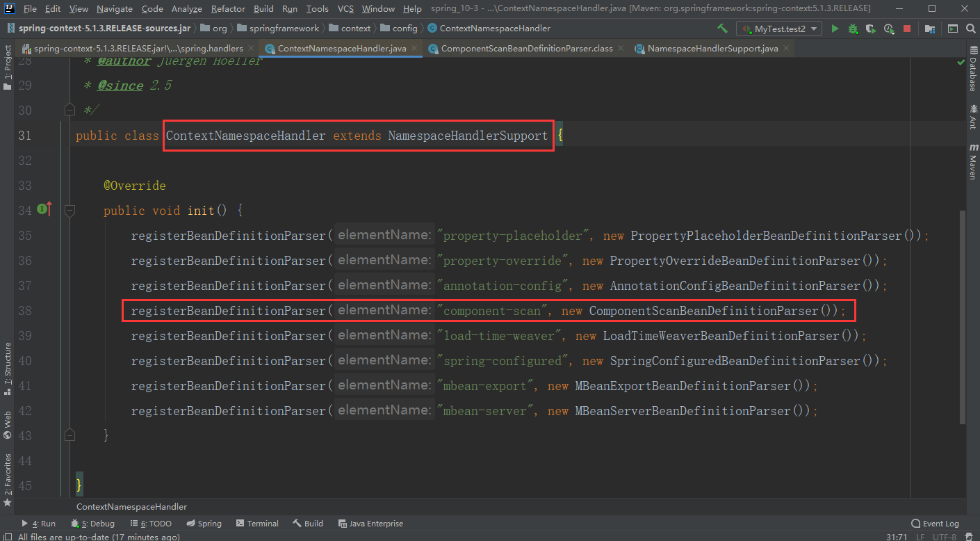Collapse the init() method fold on line 34
The height and width of the screenshot is (541, 980).
69,210
